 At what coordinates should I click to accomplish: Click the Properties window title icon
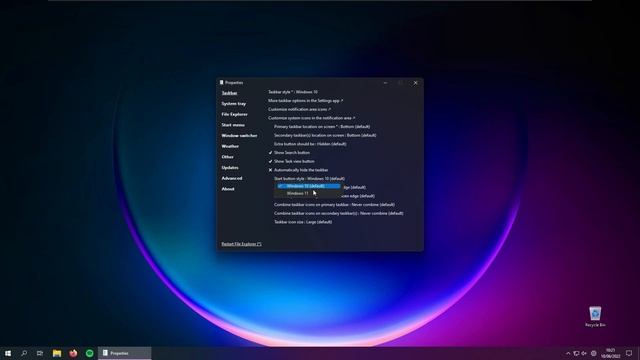pos(222,82)
